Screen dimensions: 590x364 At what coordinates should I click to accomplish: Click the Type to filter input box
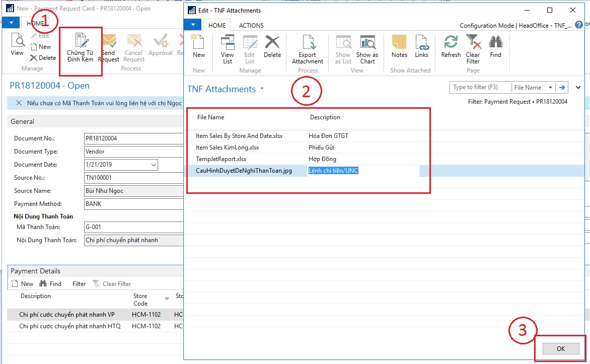pos(480,87)
